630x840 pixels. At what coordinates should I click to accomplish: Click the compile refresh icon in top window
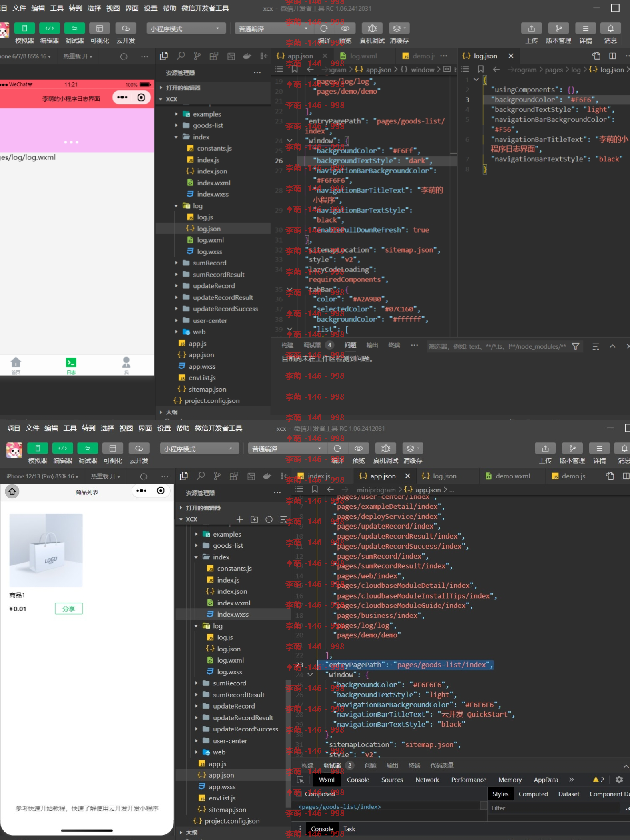click(324, 28)
